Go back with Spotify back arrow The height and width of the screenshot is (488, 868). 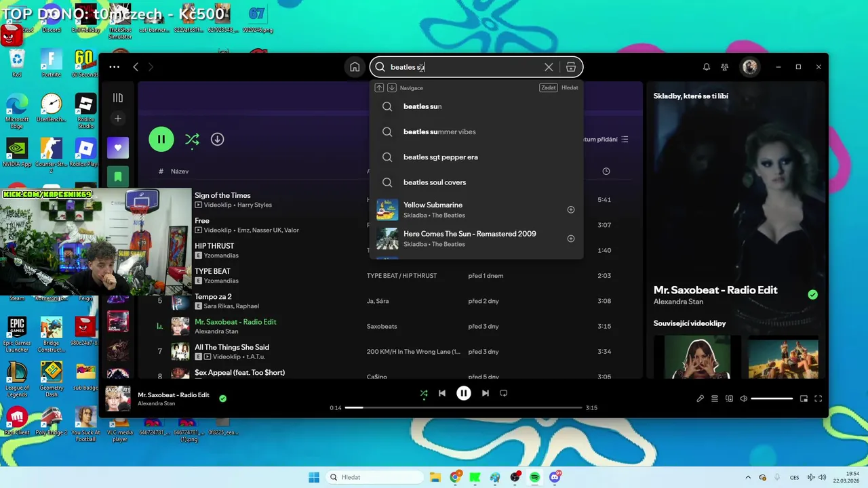click(136, 67)
